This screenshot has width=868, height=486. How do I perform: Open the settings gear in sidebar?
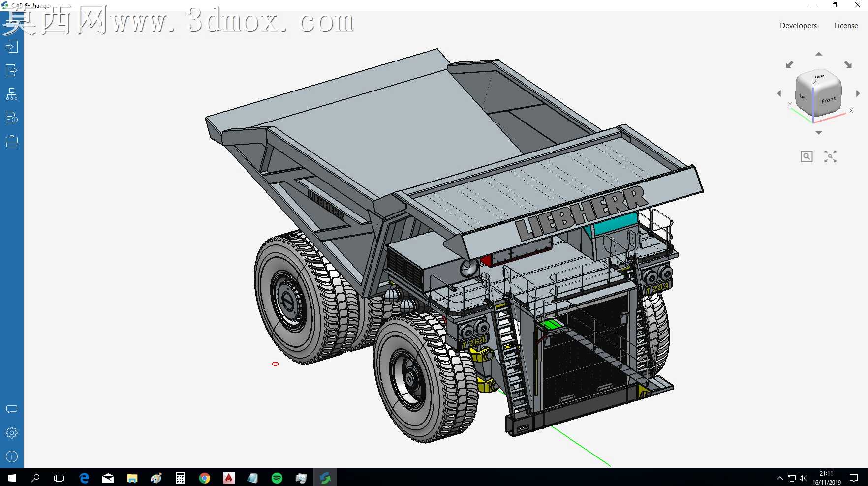pyautogui.click(x=12, y=433)
